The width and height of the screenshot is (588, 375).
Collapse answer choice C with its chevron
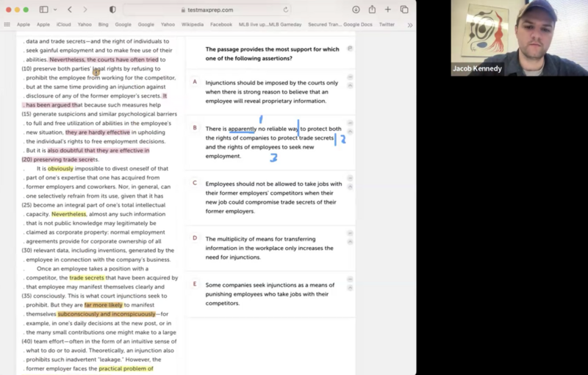350,186
